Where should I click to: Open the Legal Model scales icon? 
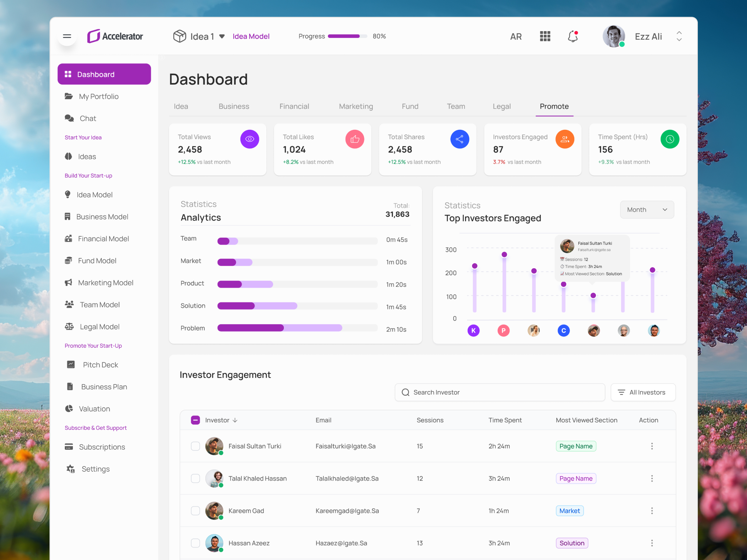69,326
